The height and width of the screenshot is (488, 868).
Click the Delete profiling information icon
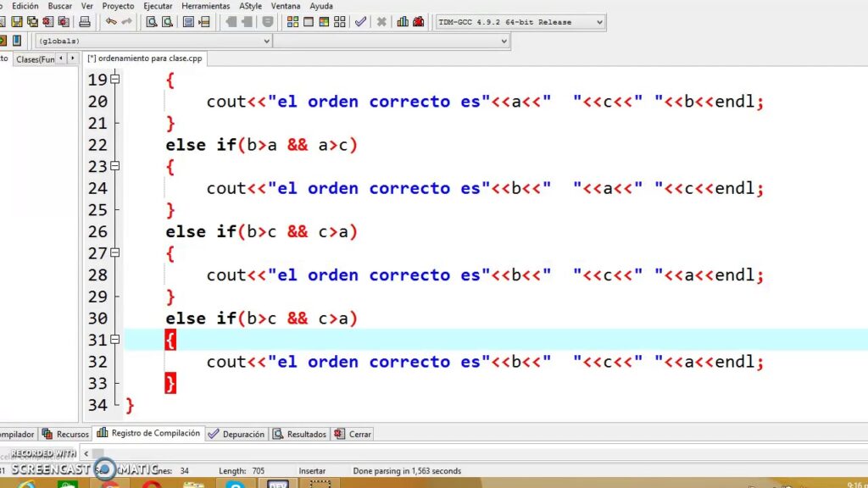(419, 22)
